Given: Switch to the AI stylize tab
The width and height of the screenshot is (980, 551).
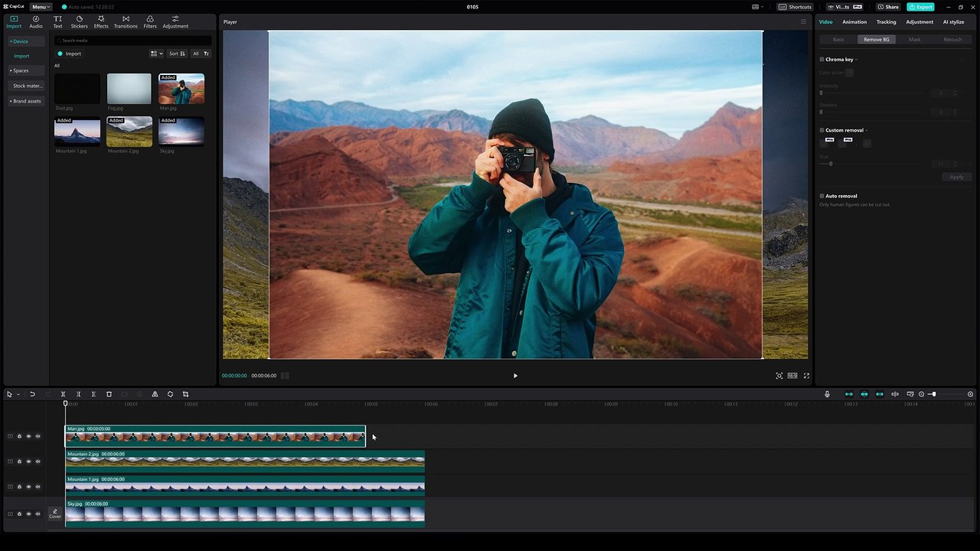Looking at the screenshot, I should coord(953,21).
